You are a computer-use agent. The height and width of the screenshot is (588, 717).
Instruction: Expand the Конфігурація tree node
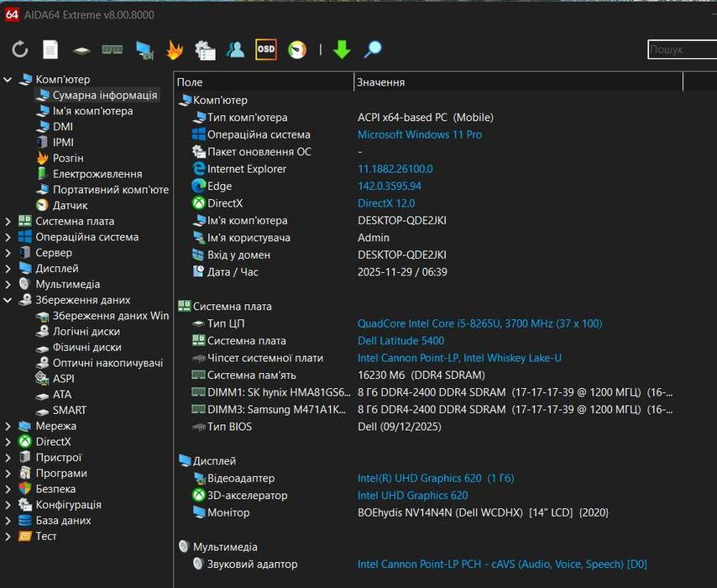click(8, 505)
